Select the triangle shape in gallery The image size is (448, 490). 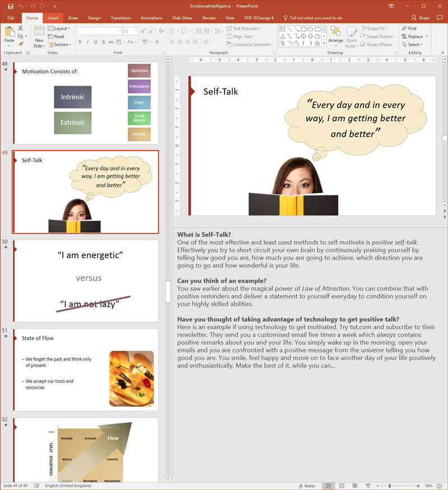pos(282,36)
